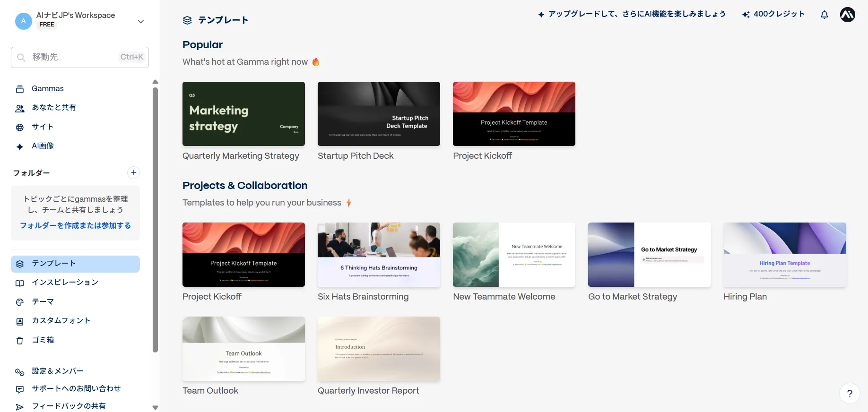868x412 pixels.
Task: Click the gears icon beside 設定＆メンバー
Action: pos(20,372)
